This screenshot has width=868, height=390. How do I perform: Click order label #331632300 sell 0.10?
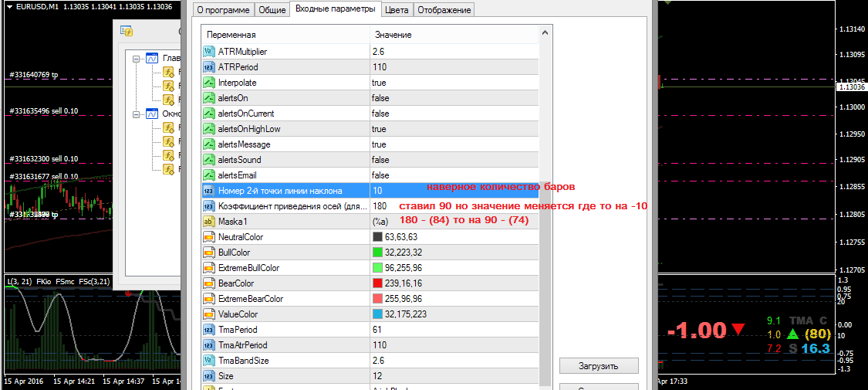(43, 159)
